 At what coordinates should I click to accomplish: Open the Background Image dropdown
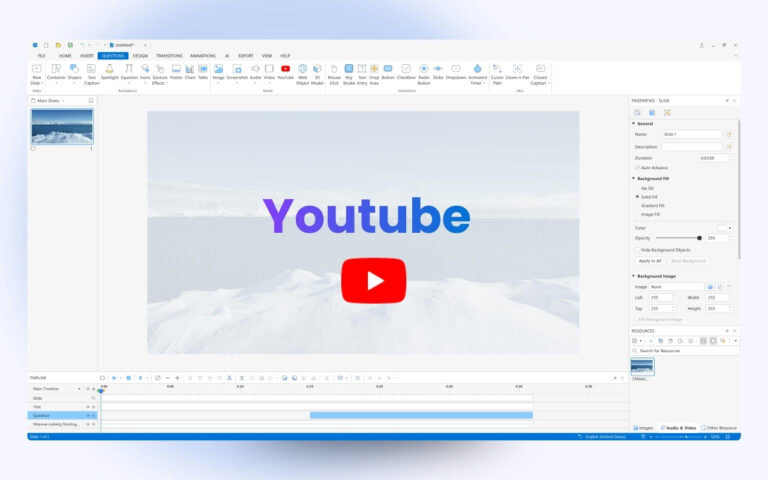(676, 287)
